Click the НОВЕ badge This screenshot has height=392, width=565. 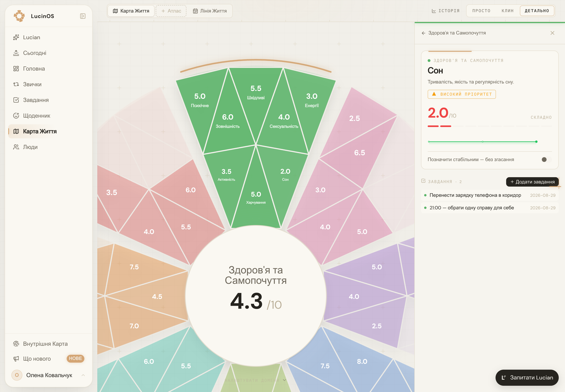75,359
